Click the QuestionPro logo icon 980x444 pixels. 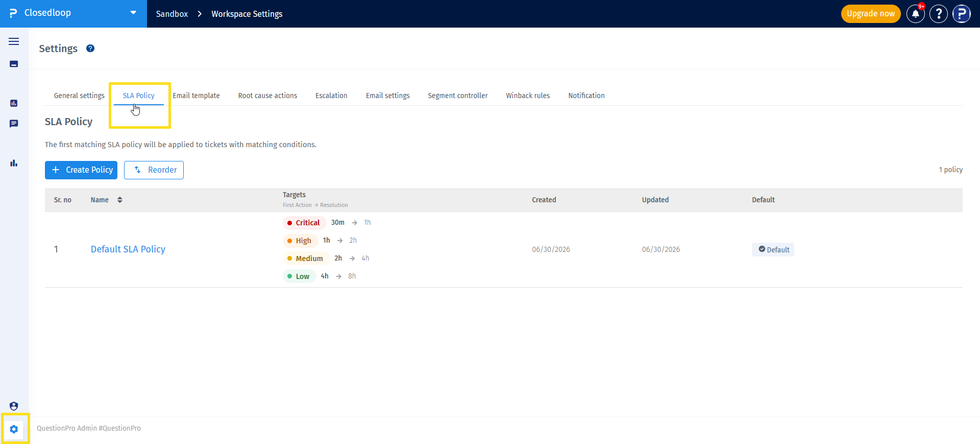pyautogui.click(x=13, y=13)
